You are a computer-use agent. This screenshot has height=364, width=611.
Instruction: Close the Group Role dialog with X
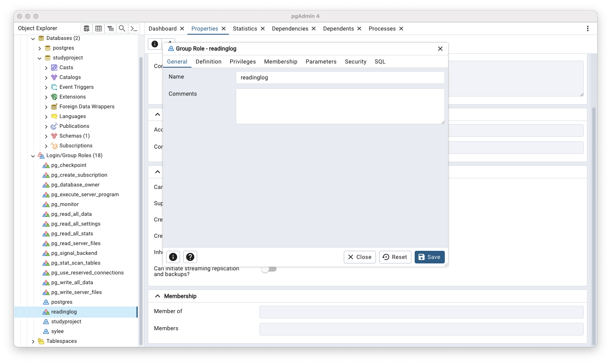(440, 48)
